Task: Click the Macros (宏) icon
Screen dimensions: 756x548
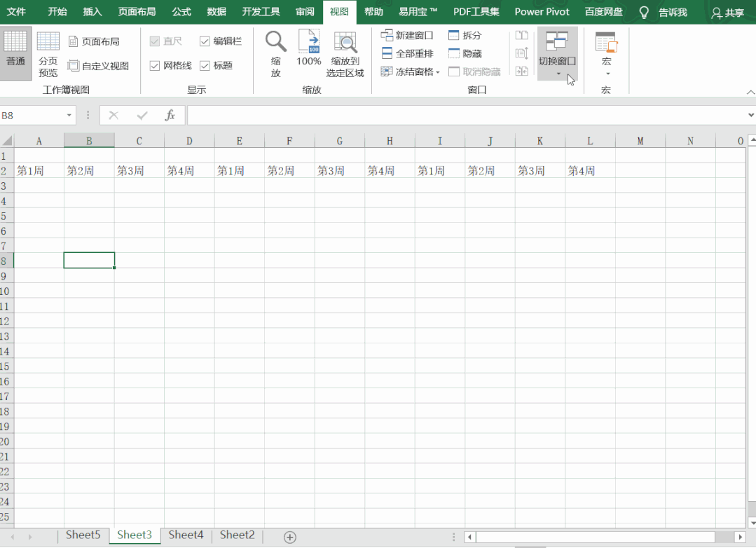Action: 607,42
